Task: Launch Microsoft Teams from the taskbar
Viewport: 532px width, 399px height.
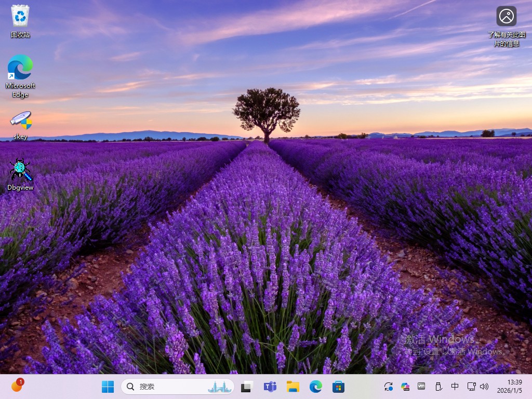Action: coord(270,387)
